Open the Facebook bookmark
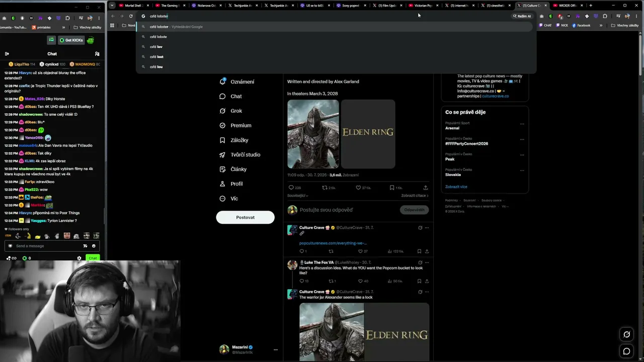Screen dimensions: 644x362 click(581, 25)
